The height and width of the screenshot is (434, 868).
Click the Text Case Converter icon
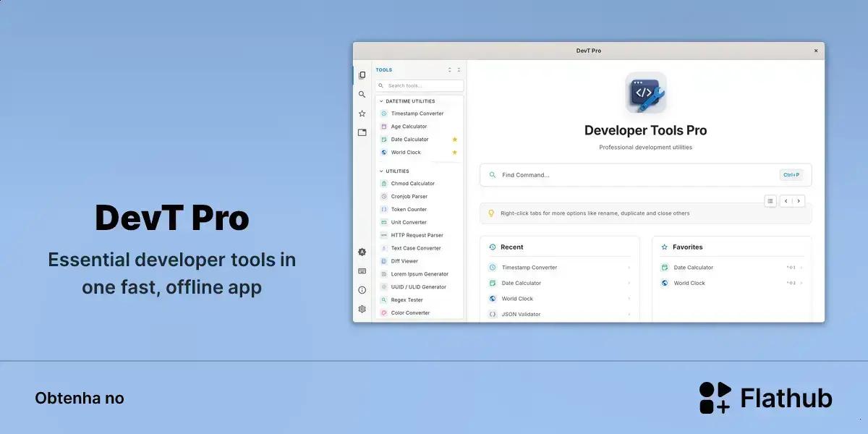point(384,249)
